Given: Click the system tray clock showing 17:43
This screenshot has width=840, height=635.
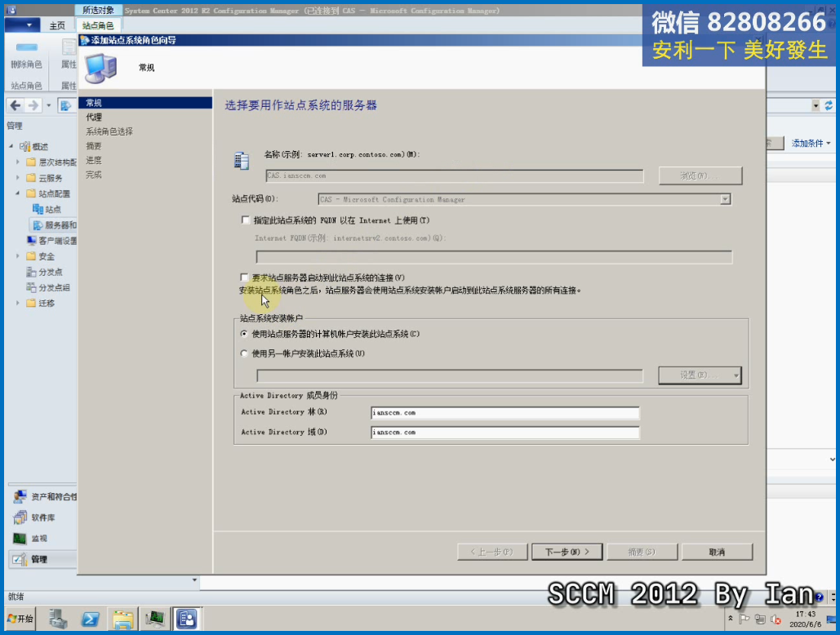Looking at the screenshot, I should click(805, 619).
